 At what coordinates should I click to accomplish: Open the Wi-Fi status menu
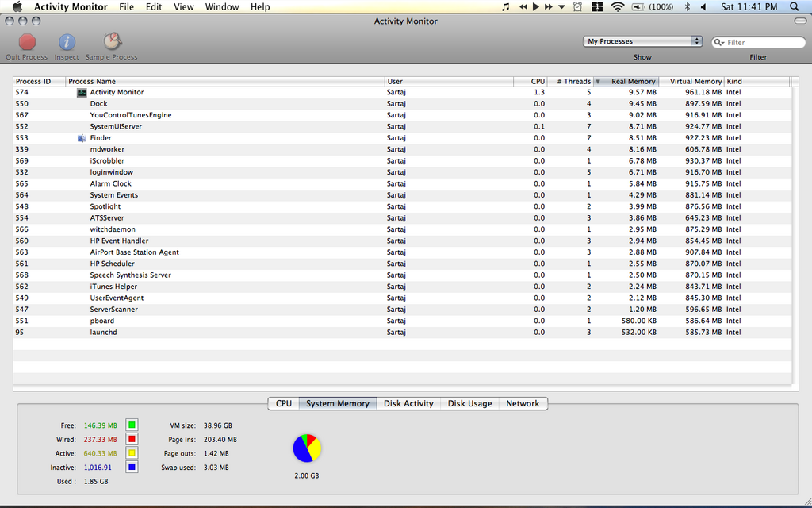point(617,6)
